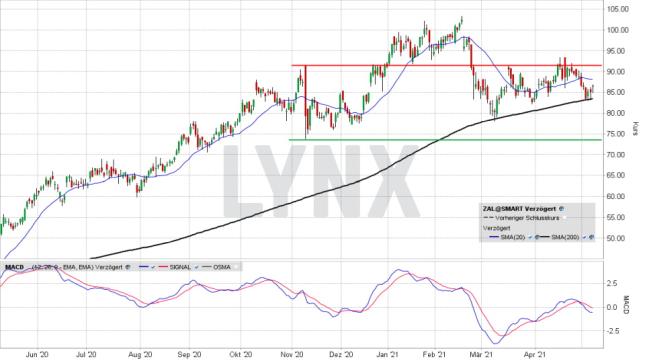Toggle the SIGNAL line checkmark

(196, 267)
